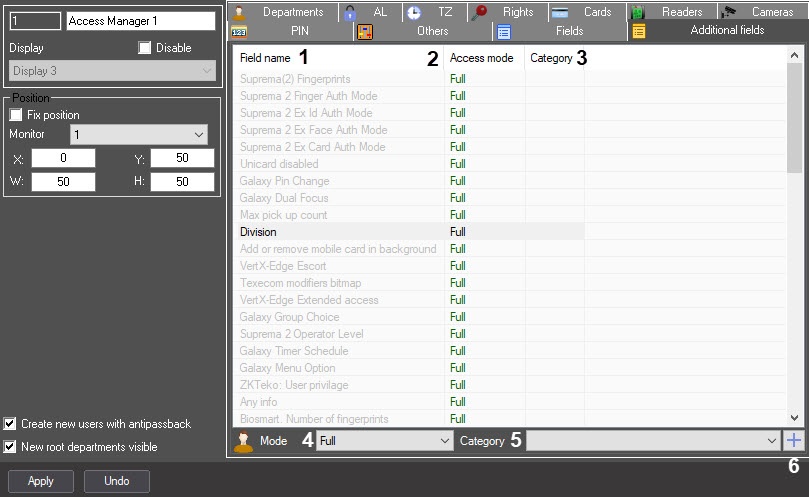This screenshot has width=809, height=497.
Task: Select Add or remove mobile card in background
Action: coord(409,249)
